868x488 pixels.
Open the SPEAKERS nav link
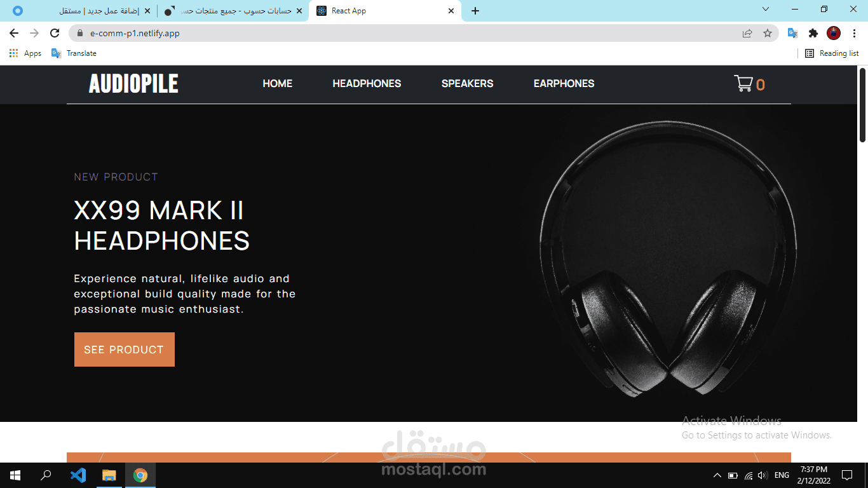[467, 83]
